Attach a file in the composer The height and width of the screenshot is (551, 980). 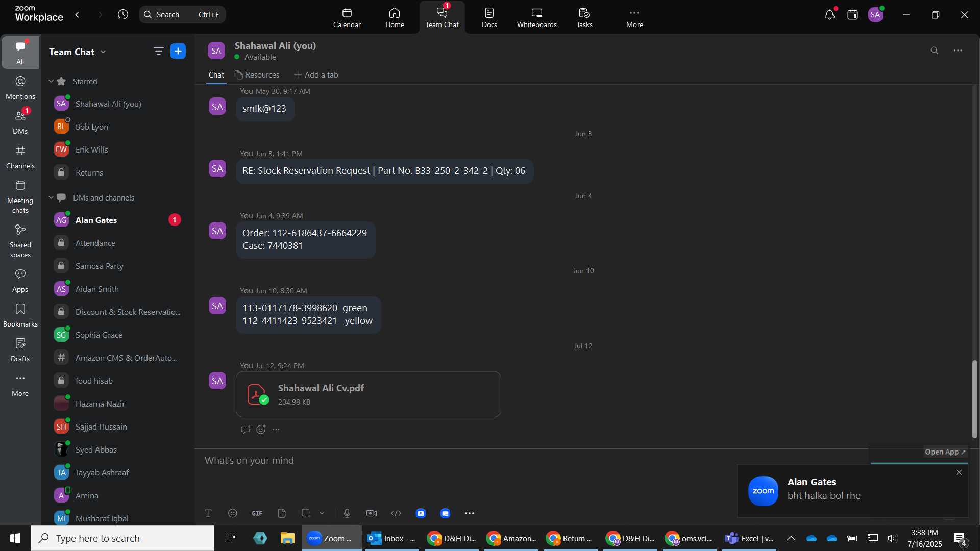click(282, 513)
